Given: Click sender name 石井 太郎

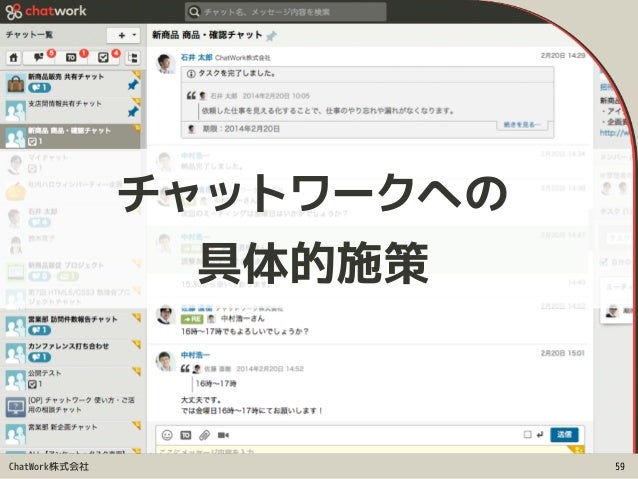Looking at the screenshot, I should [x=197, y=58].
